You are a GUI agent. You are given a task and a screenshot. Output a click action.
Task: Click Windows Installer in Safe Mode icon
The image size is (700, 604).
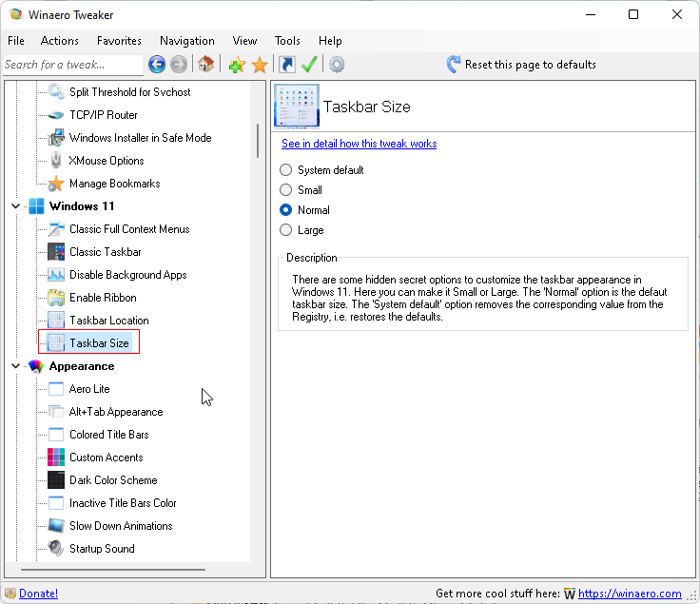56,138
